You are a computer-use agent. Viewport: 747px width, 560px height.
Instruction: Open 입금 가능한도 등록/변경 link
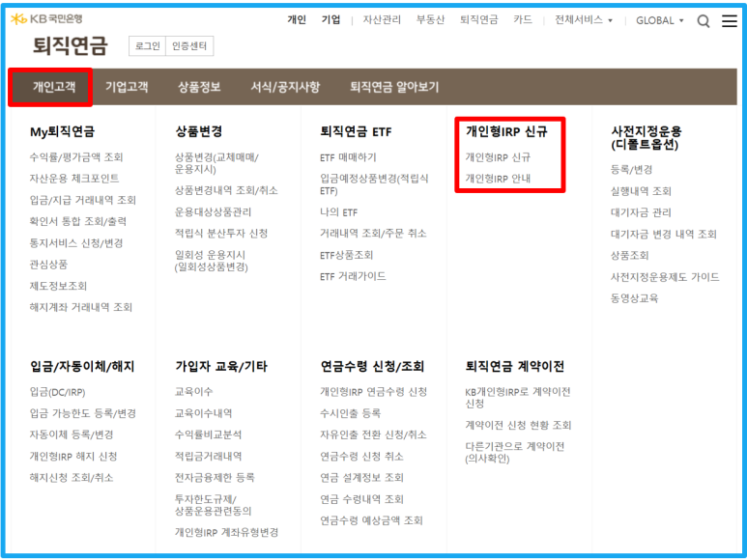[x=83, y=413]
